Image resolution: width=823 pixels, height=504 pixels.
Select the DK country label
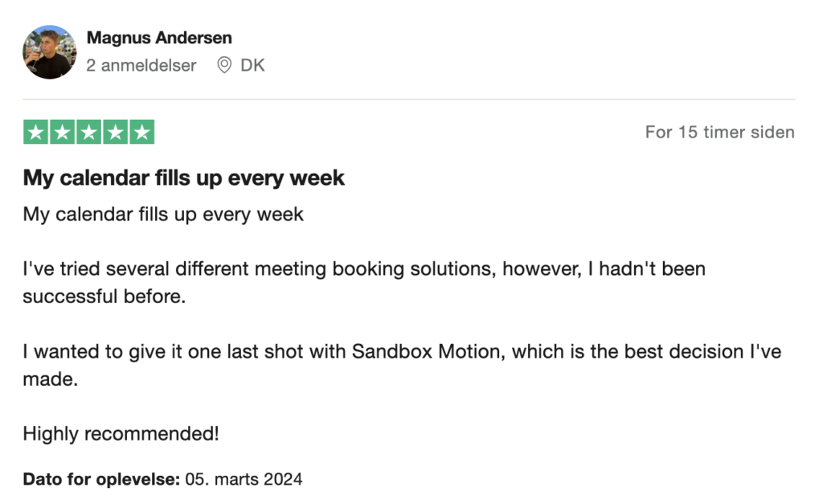point(252,66)
